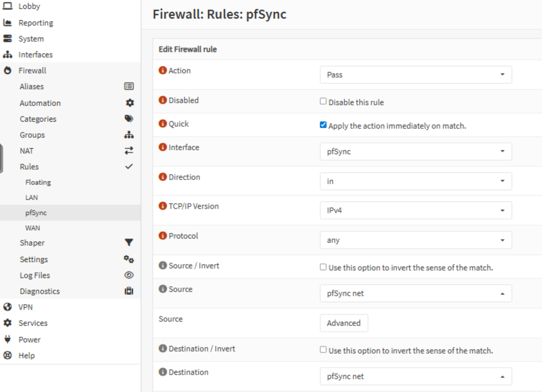Click the Automation gear icon
The width and height of the screenshot is (542, 392).
130,103
